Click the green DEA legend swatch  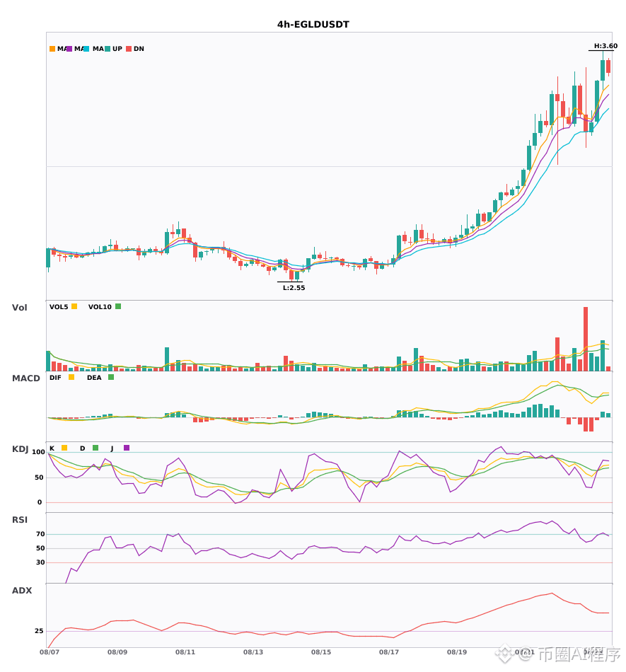(111, 377)
